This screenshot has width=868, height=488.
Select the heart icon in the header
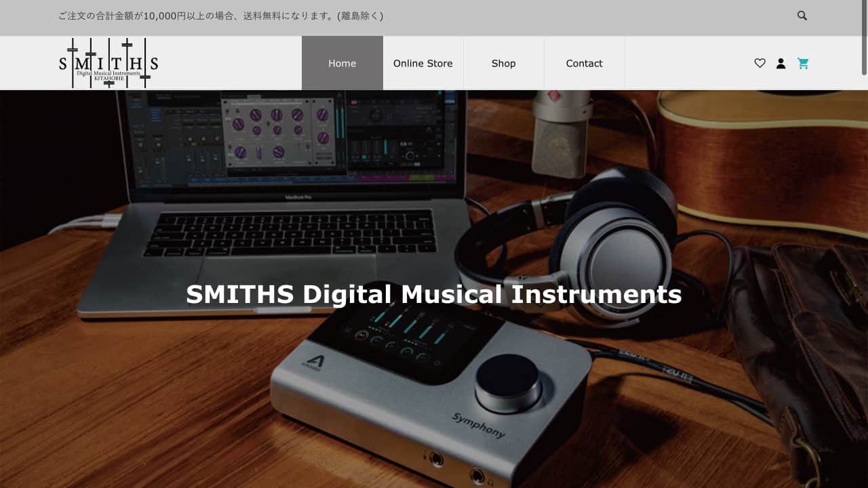(759, 63)
